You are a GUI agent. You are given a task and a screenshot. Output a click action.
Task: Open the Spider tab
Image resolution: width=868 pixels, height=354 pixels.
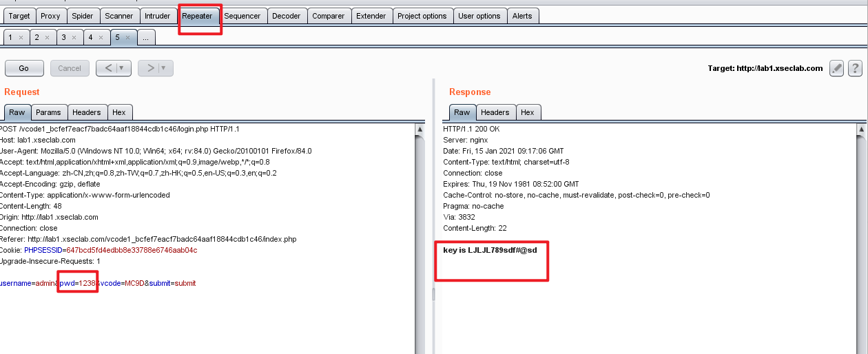click(x=83, y=16)
